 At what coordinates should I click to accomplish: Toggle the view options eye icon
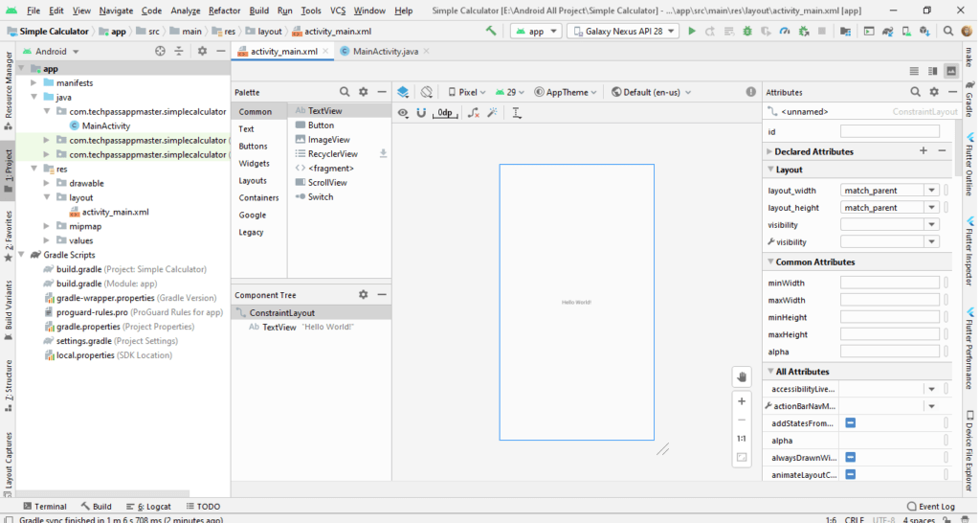pos(403,113)
